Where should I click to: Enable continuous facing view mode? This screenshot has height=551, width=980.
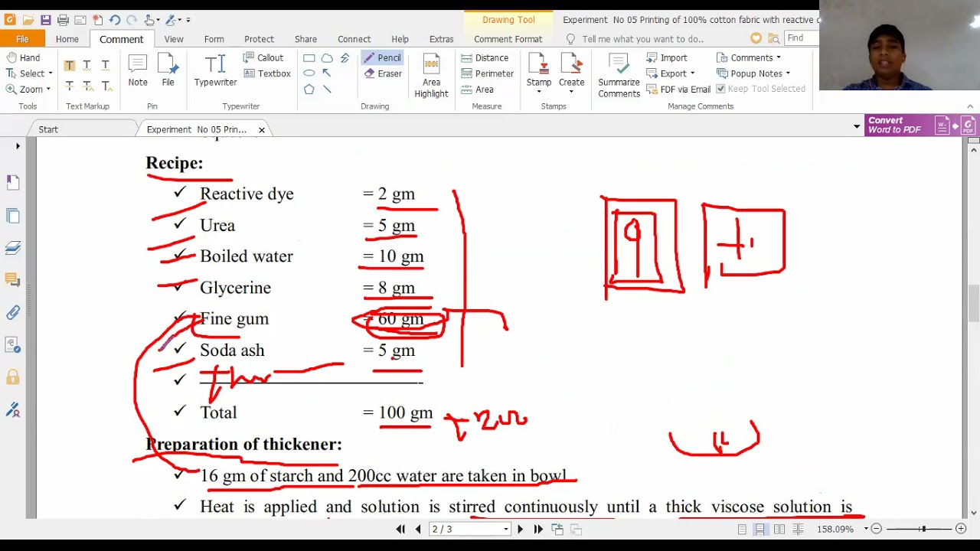(797, 529)
